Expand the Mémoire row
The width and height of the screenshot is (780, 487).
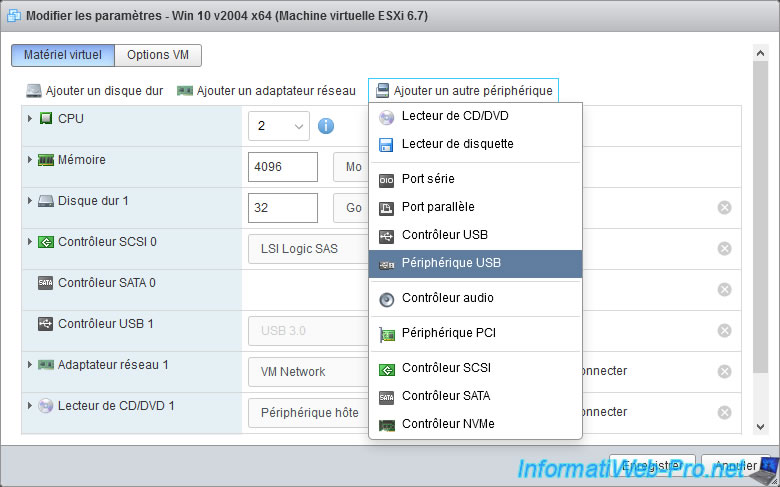30,160
